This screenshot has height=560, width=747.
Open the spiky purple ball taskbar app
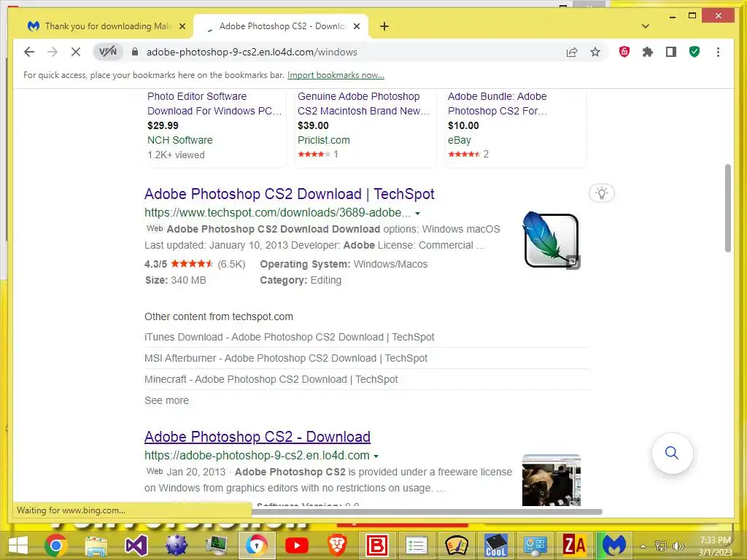tap(177, 545)
